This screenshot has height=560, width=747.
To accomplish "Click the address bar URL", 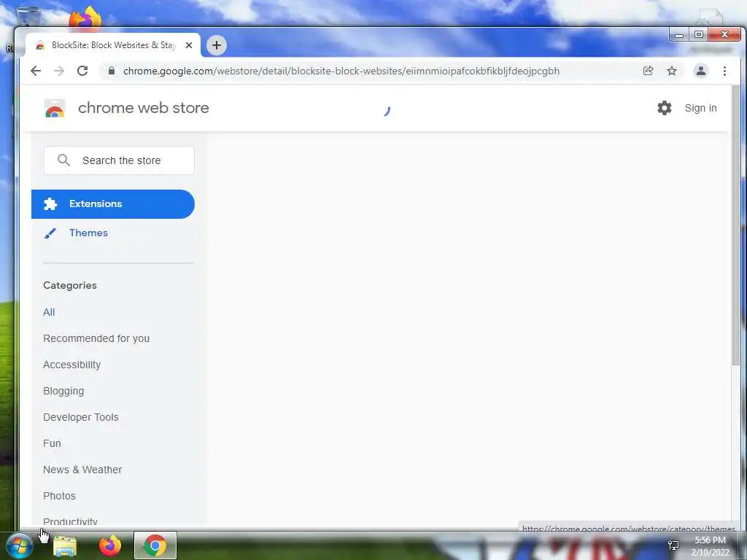I will pyautogui.click(x=341, y=71).
